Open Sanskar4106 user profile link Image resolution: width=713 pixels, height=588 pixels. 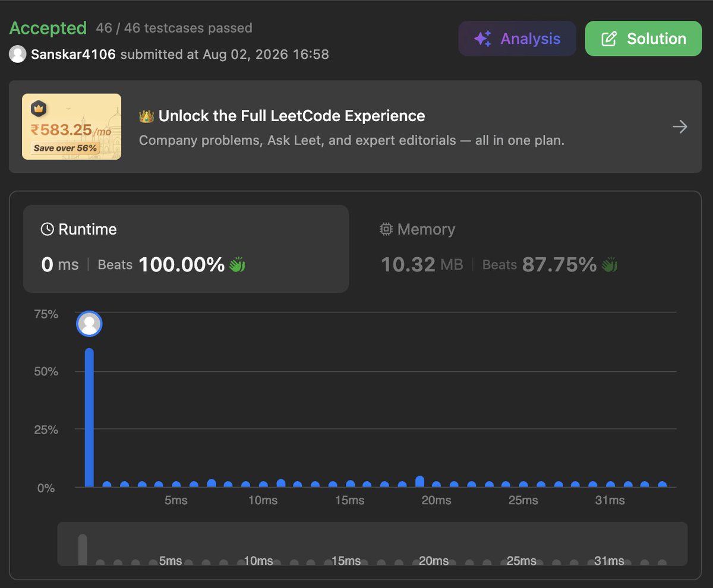pos(73,55)
